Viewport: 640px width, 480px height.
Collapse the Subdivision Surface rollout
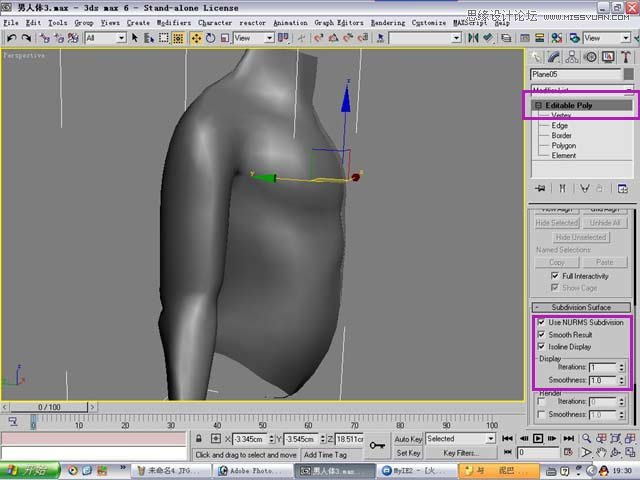[x=581, y=307]
